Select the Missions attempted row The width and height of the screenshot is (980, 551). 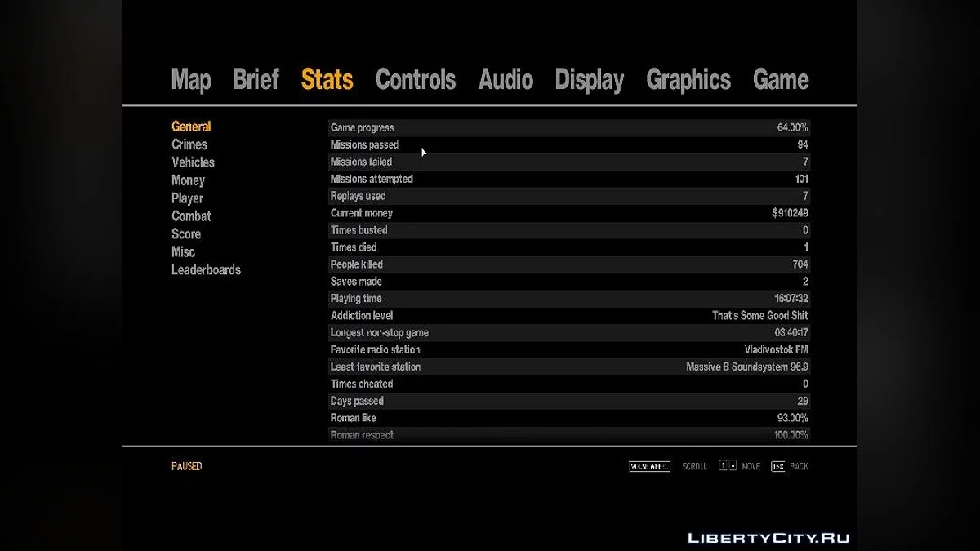tap(569, 179)
